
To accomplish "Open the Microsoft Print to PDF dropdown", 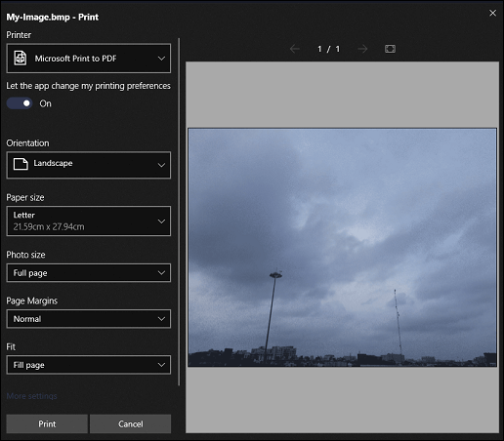I will point(89,59).
